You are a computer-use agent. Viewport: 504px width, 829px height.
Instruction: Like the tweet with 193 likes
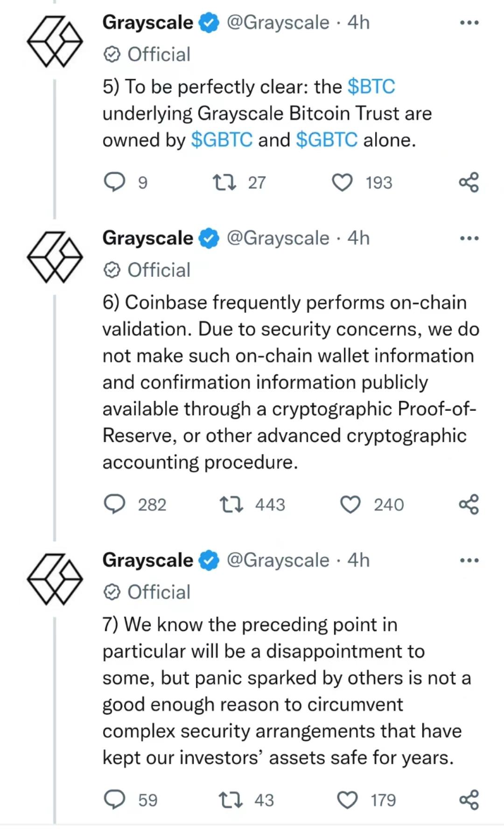(342, 183)
